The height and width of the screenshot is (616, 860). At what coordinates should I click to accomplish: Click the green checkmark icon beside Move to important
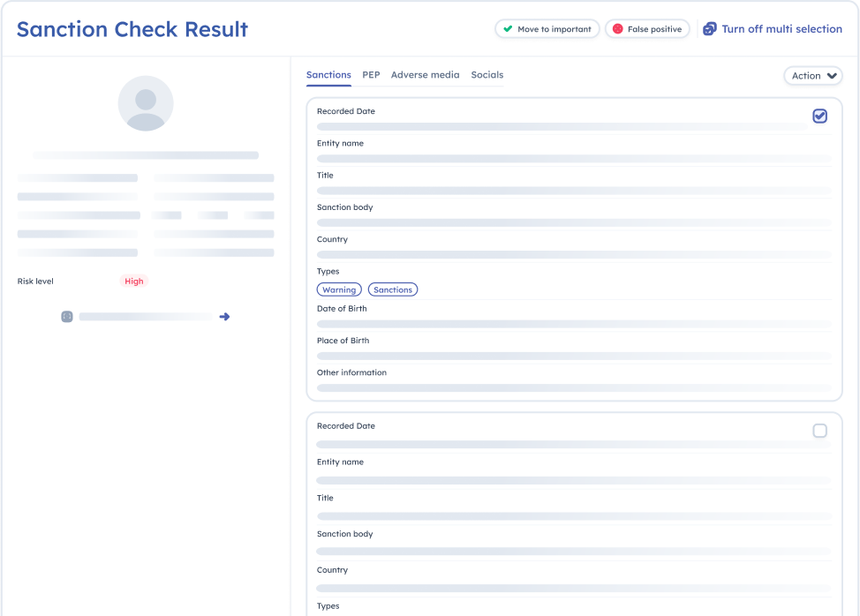point(508,29)
